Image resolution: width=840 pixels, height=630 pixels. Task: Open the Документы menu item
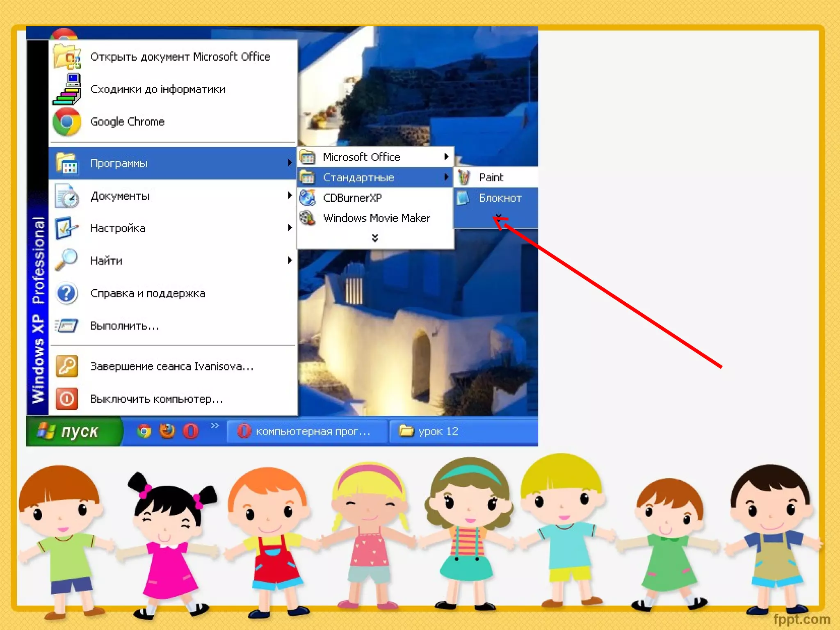(x=120, y=196)
